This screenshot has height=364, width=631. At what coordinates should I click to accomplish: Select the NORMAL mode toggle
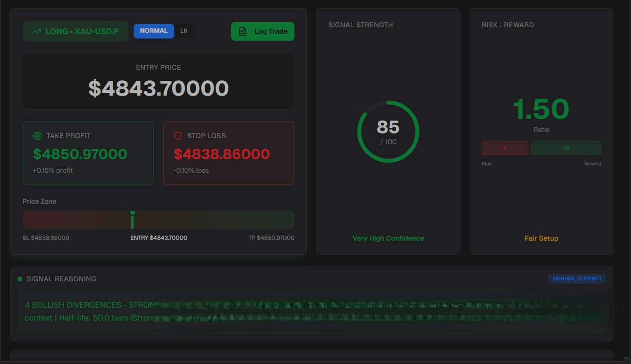(x=153, y=31)
